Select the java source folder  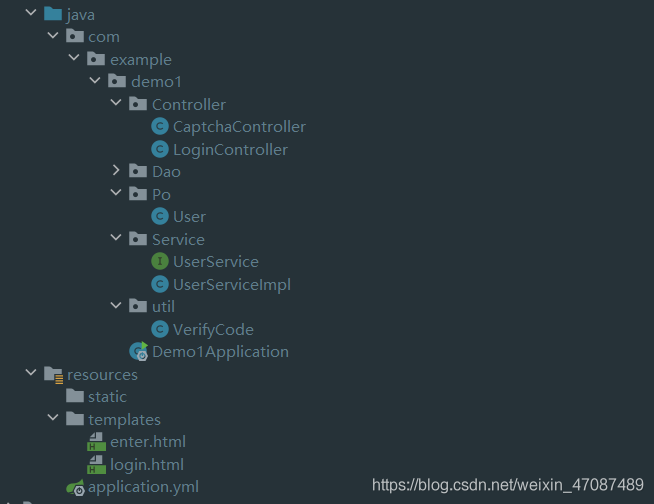79,15
